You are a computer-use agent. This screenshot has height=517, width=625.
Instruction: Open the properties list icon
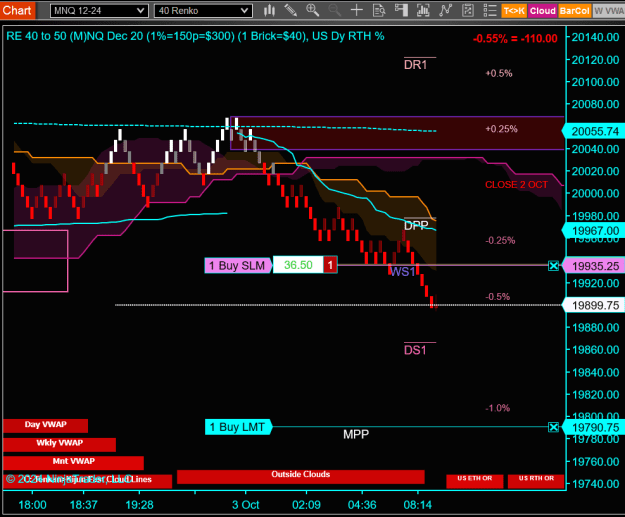pos(489,10)
